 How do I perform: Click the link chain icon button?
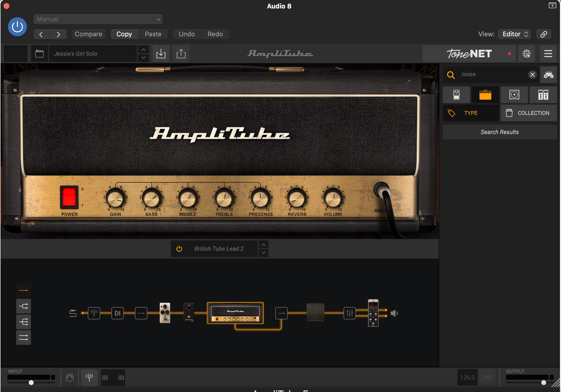point(544,34)
